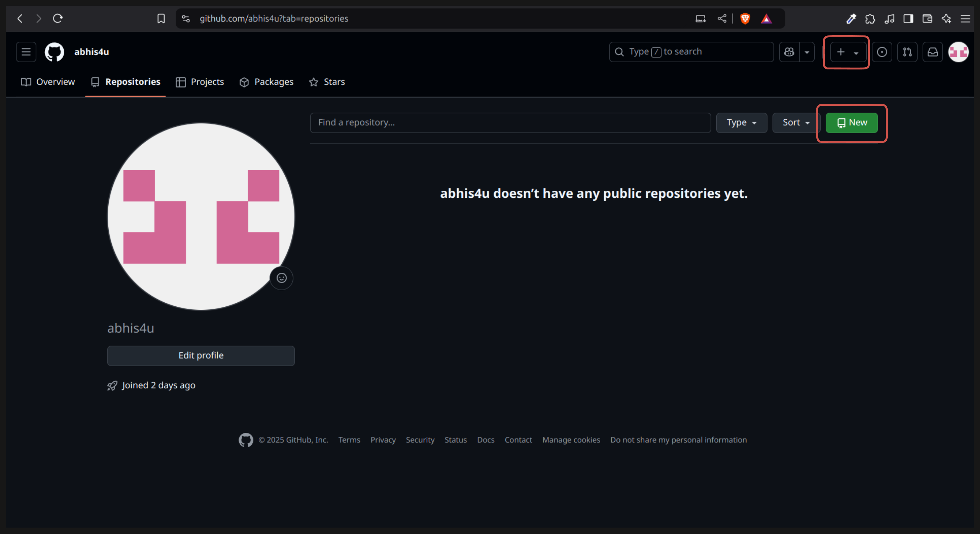Open the Docs footer link

pos(486,440)
